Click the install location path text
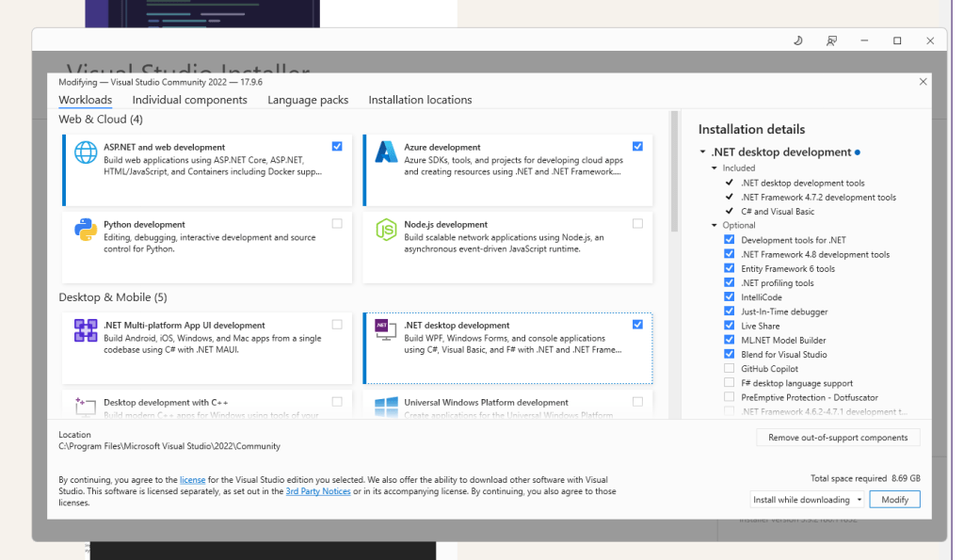 169,446
